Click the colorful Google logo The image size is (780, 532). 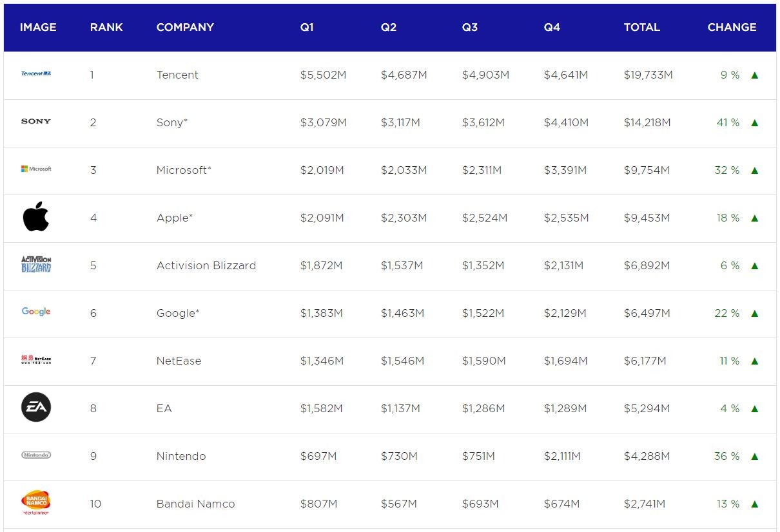36,312
